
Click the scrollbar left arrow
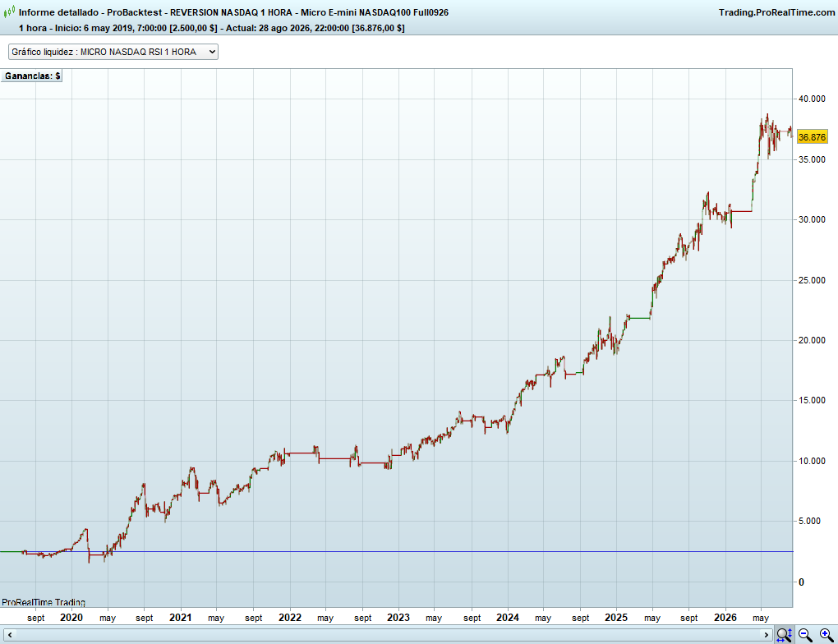point(10,635)
